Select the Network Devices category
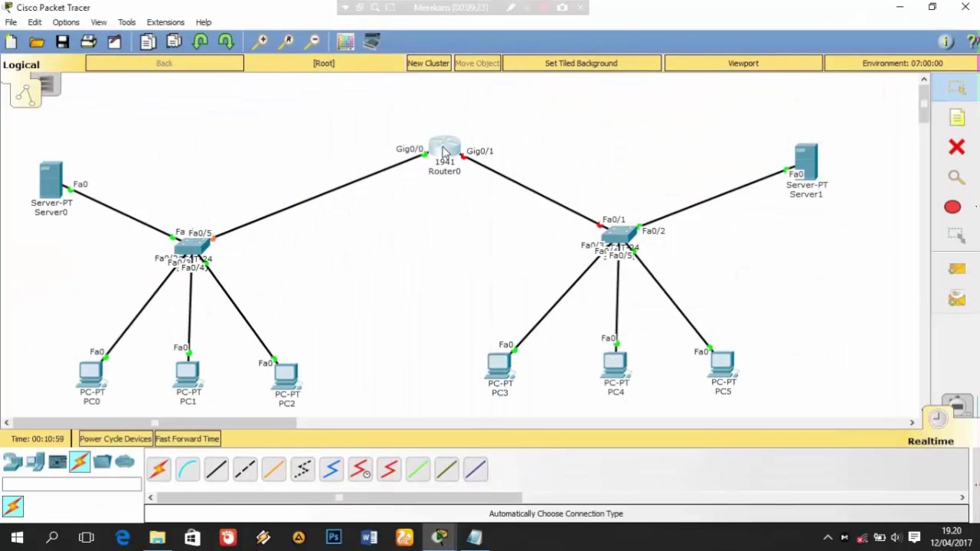Screen dimensions: 980x551 12,461
